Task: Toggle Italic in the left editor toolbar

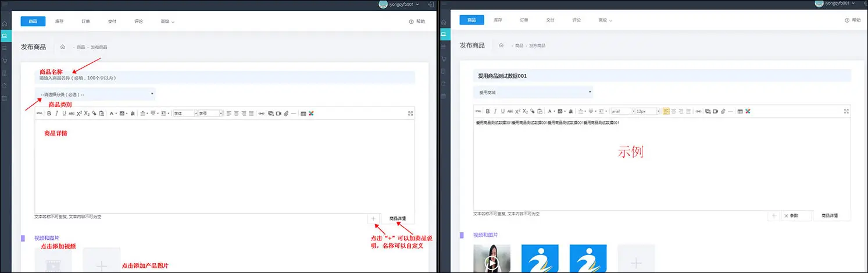Action: point(56,114)
